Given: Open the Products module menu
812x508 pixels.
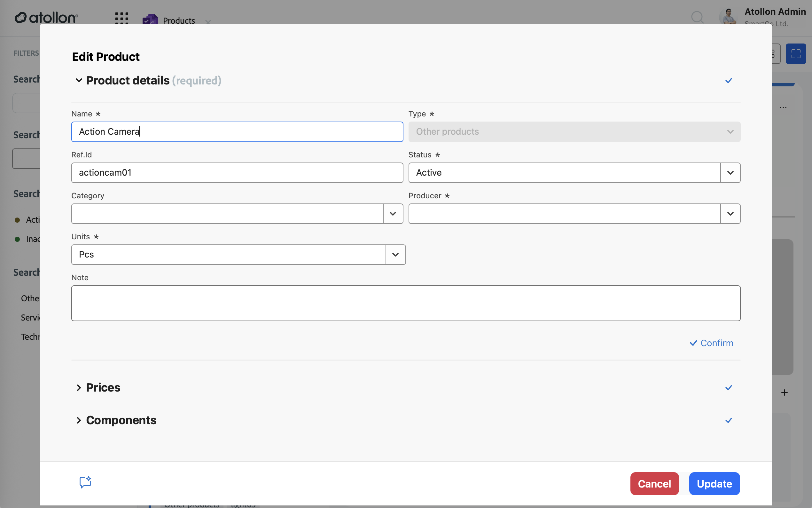Looking at the screenshot, I should (x=179, y=20).
